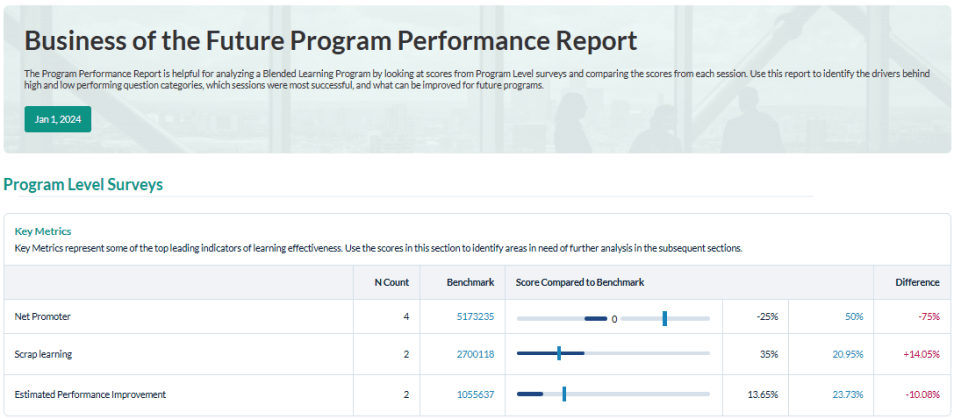Click the Estimated Performance Improvement score bar
The height and width of the screenshot is (419, 954).
[x=612, y=394]
